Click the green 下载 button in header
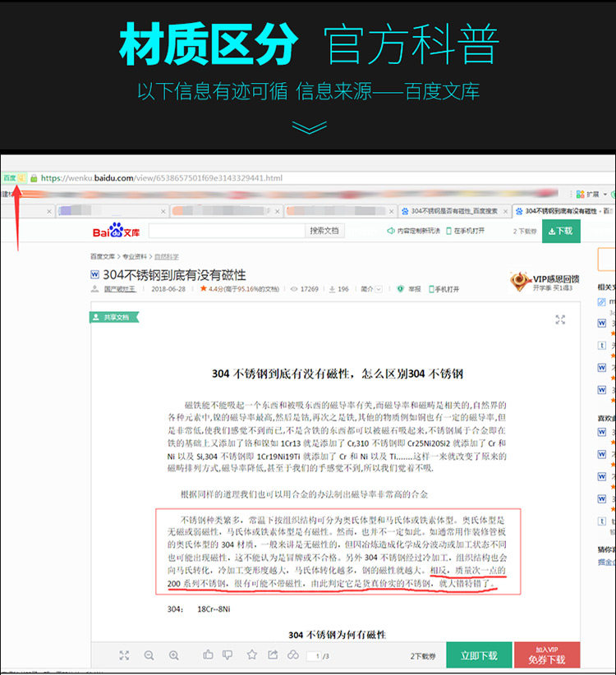The image size is (616, 675). pyautogui.click(x=561, y=232)
